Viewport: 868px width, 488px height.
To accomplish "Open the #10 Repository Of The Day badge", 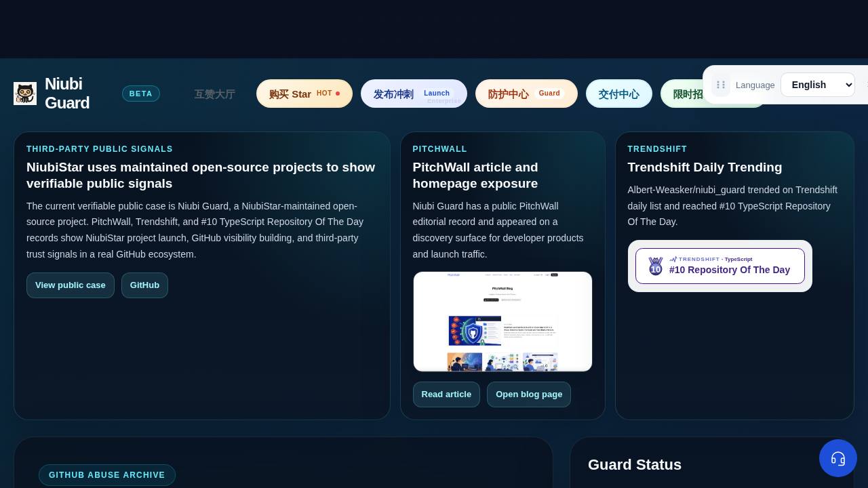I will (x=720, y=266).
